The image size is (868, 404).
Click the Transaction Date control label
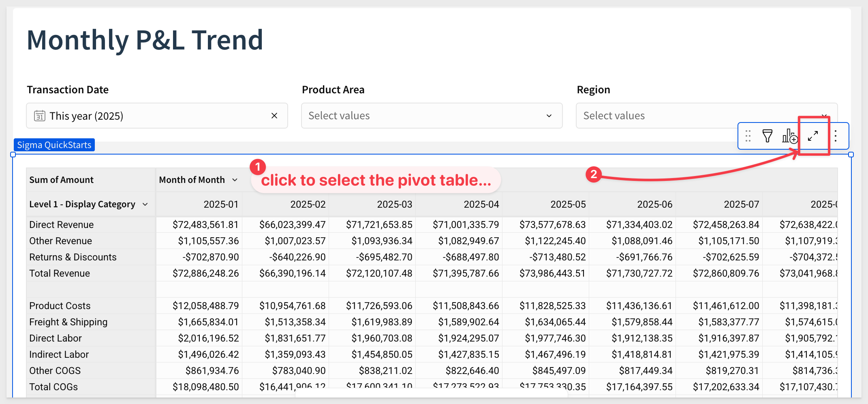coord(68,90)
